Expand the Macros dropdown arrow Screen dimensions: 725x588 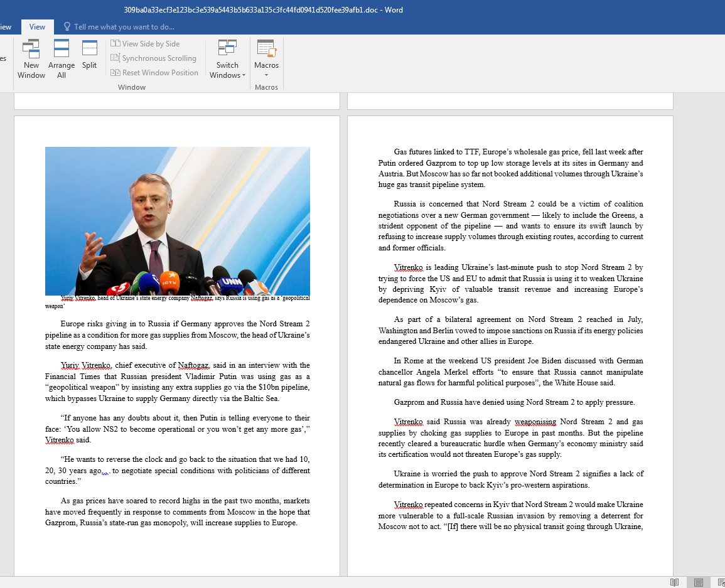(x=266, y=73)
